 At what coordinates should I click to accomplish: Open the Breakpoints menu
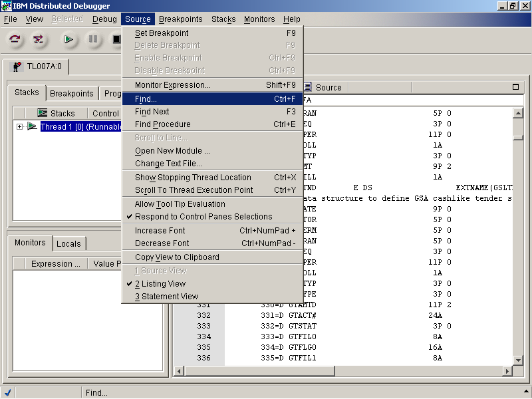[x=180, y=19]
